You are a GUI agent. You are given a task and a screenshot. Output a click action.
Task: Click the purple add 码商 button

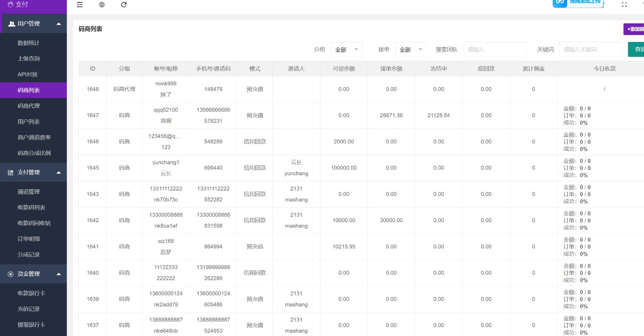pyautogui.click(x=634, y=29)
